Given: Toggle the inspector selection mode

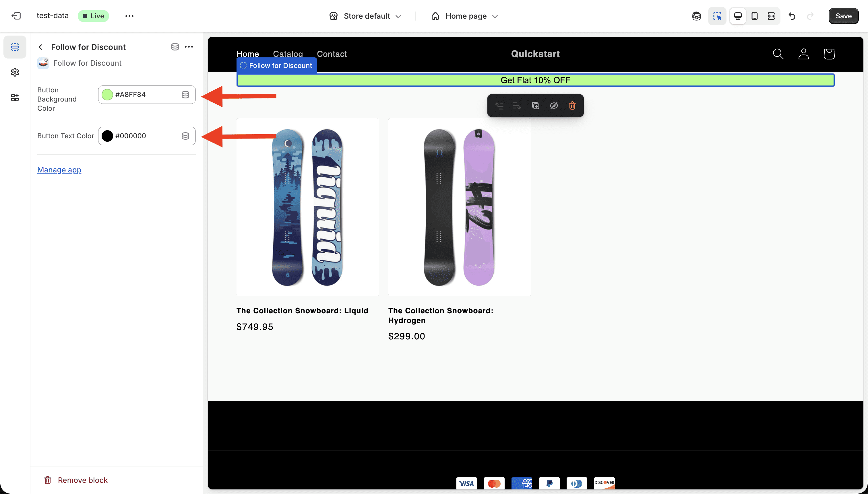Looking at the screenshot, I should (x=717, y=16).
